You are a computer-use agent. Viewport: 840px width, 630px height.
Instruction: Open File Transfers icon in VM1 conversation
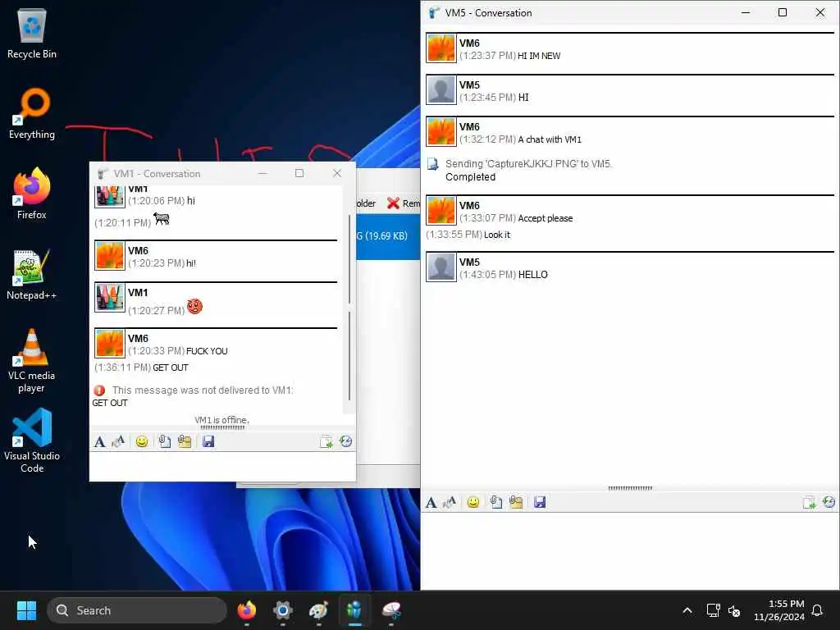326,441
